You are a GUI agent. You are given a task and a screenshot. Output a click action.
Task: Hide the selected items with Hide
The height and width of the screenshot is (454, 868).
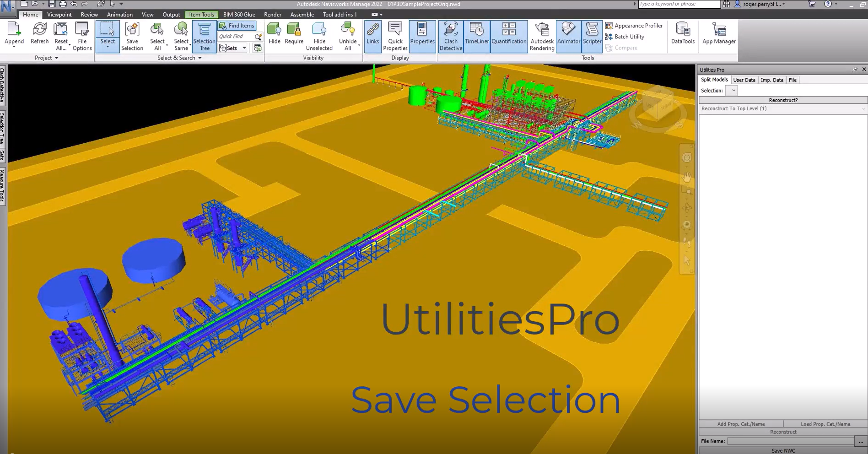(274, 34)
